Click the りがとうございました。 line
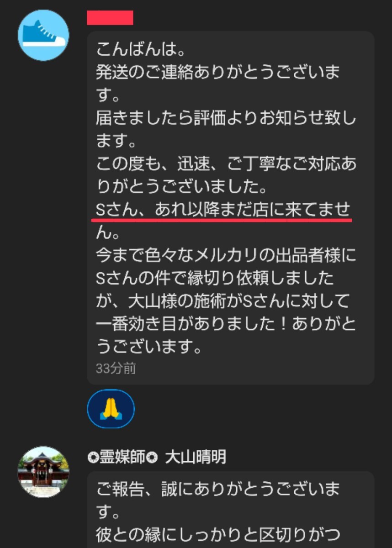The width and height of the screenshot is (392, 548). [184, 186]
